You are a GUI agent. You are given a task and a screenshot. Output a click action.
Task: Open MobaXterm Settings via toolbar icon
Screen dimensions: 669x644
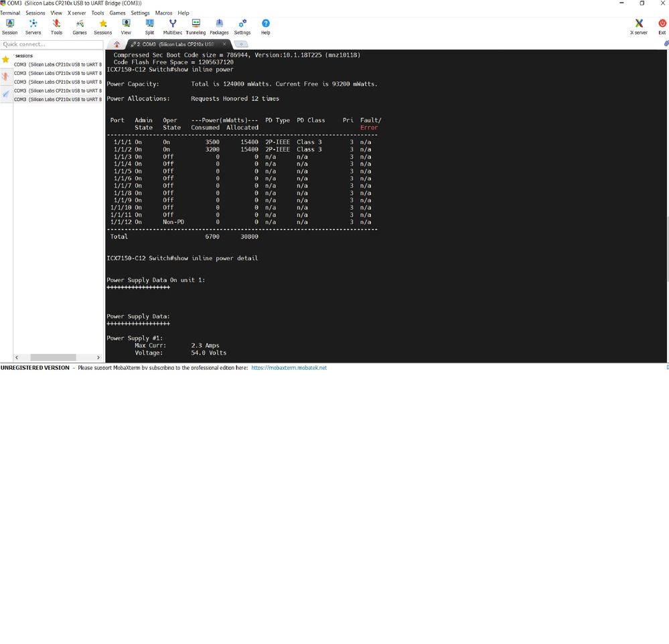pyautogui.click(x=242, y=27)
